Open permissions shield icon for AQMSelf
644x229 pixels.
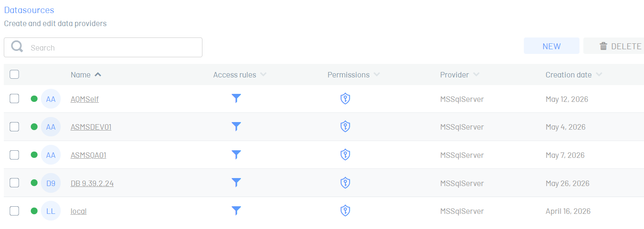pos(345,99)
